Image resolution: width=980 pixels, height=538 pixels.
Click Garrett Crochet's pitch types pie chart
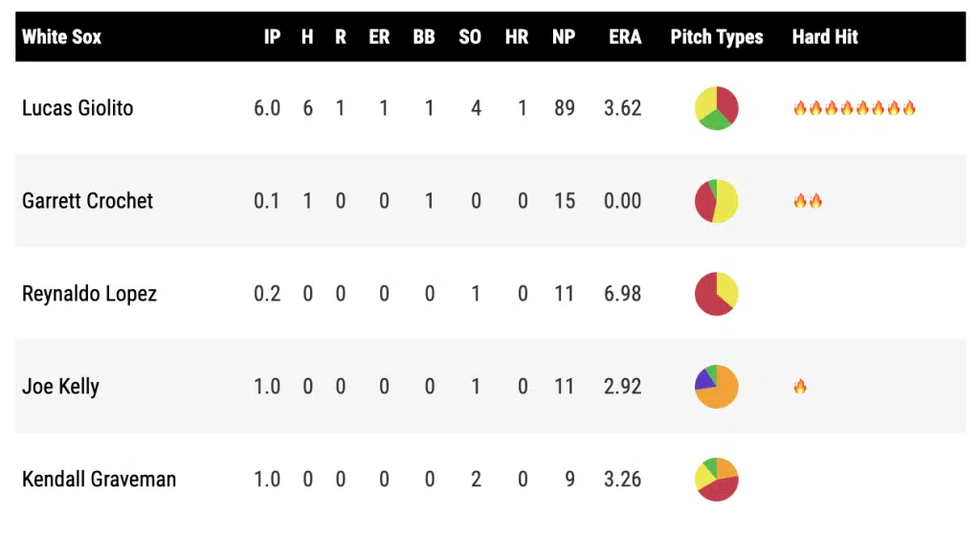(716, 201)
